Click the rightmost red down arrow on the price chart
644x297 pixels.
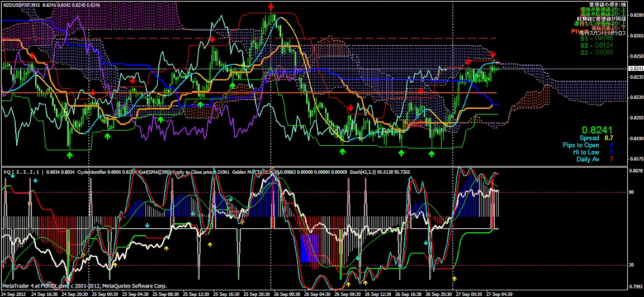click(x=493, y=54)
